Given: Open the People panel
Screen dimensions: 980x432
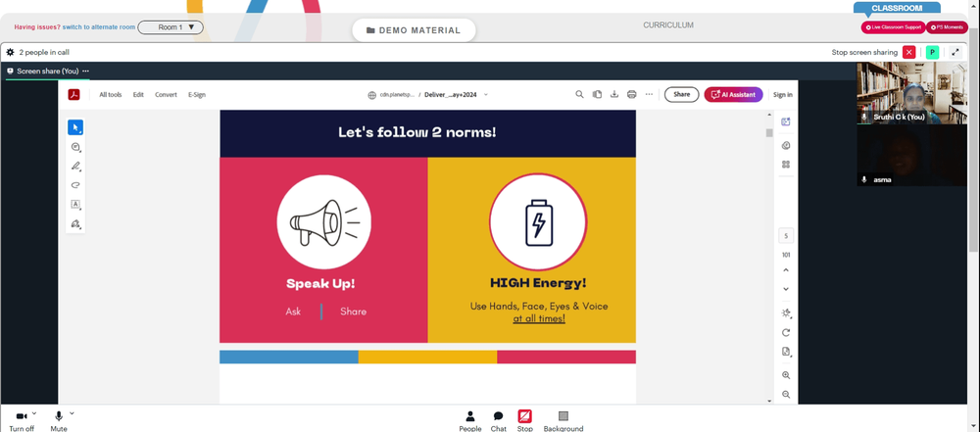Looking at the screenshot, I should tap(470, 421).
